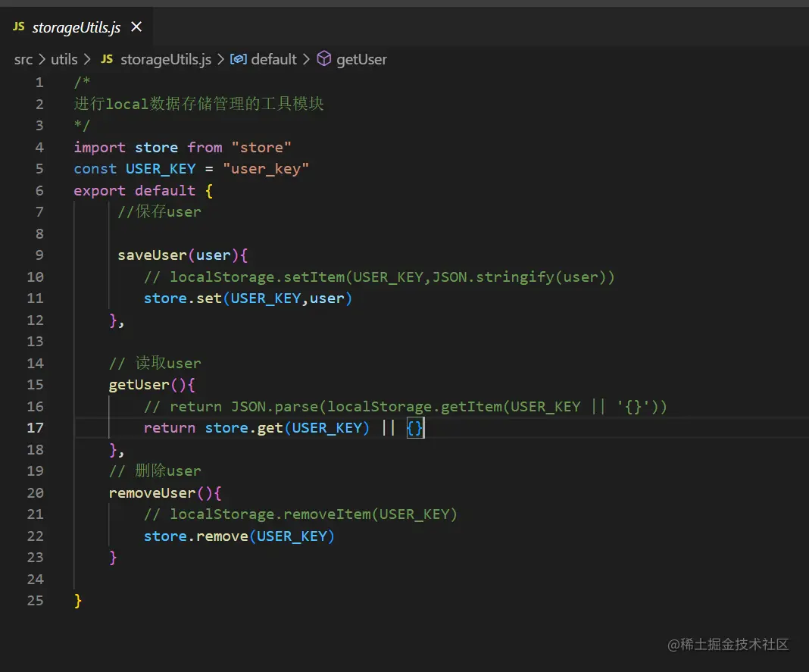809x672 pixels.
Task: Expand the chevron after storageUtils.js in the breadcrumb
Action: (221, 60)
